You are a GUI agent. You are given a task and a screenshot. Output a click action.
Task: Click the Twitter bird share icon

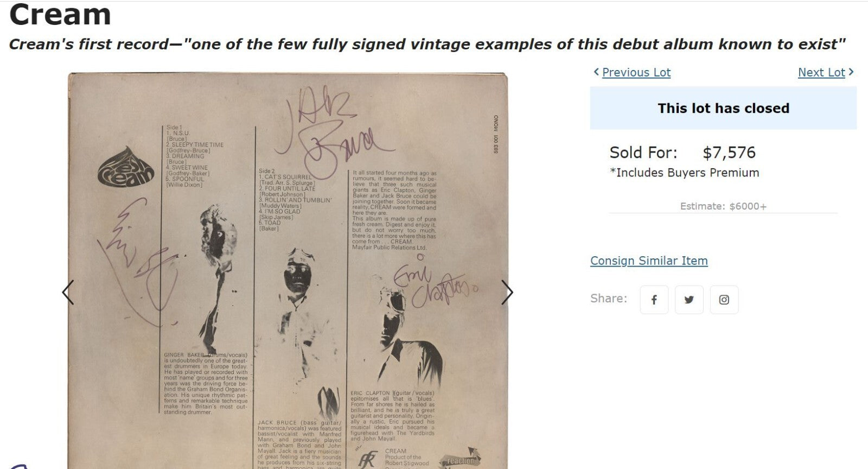click(689, 299)
